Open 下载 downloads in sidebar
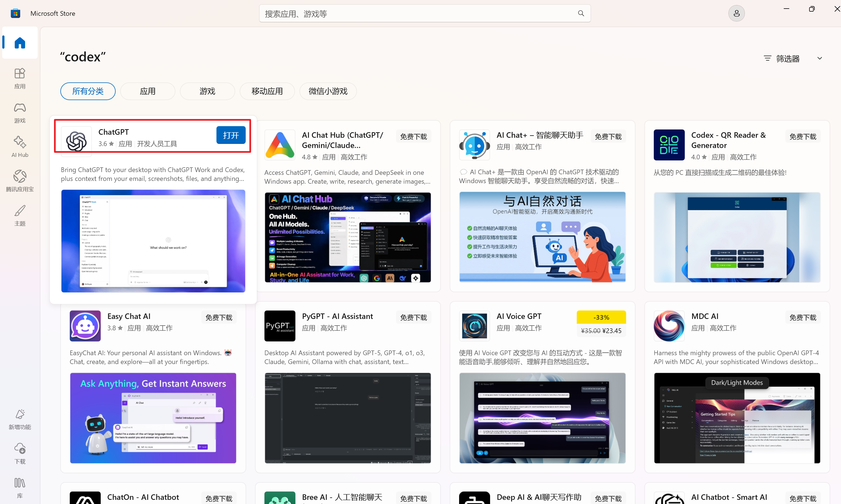 point(20,453)
